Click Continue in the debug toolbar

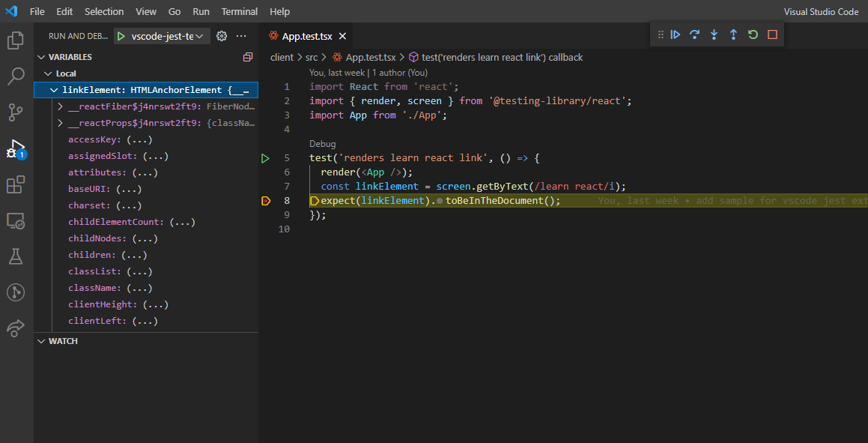click(676, 34)
